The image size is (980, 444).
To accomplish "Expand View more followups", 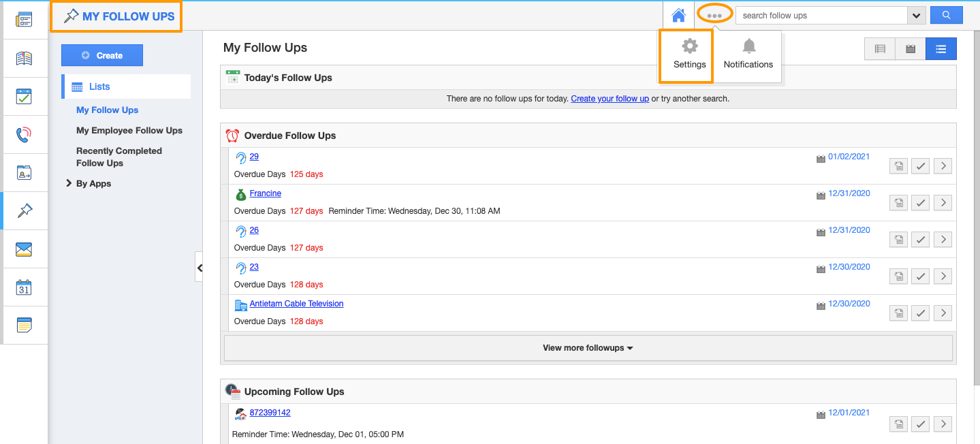I will [588, 348].
